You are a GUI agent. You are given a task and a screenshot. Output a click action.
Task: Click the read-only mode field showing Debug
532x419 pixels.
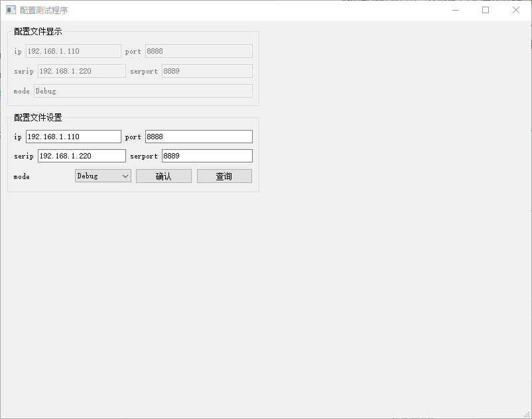click(143, 91)
